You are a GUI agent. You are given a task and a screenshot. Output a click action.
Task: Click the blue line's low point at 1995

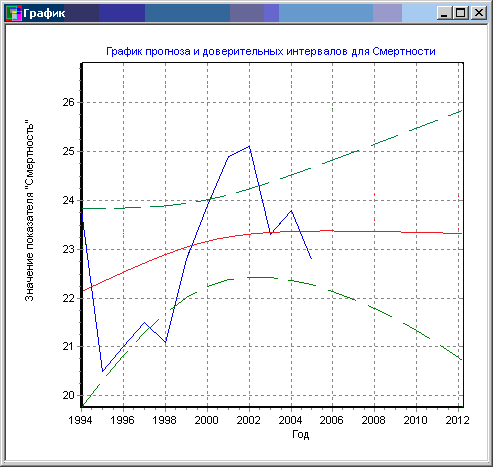point(103,371)
